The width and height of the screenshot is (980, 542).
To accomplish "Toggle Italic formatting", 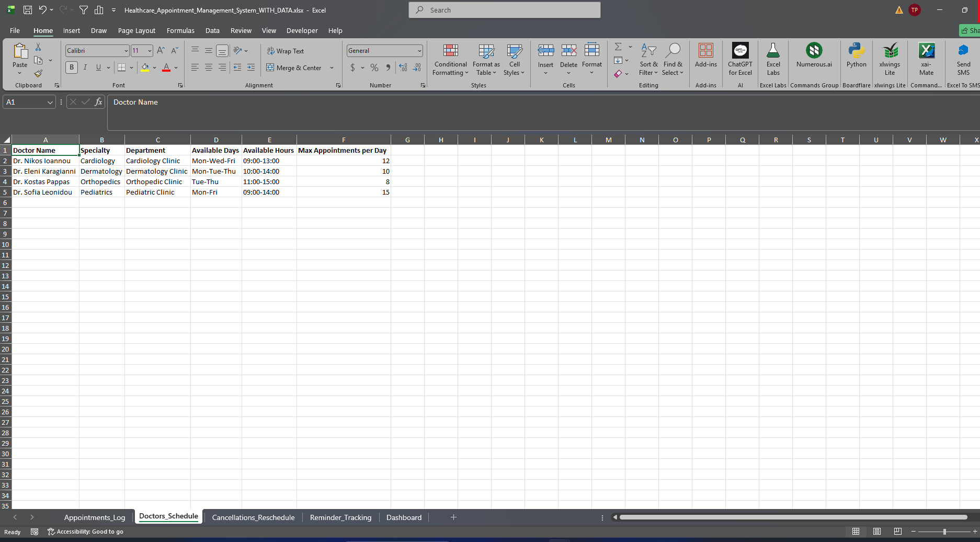I will 85,67.
